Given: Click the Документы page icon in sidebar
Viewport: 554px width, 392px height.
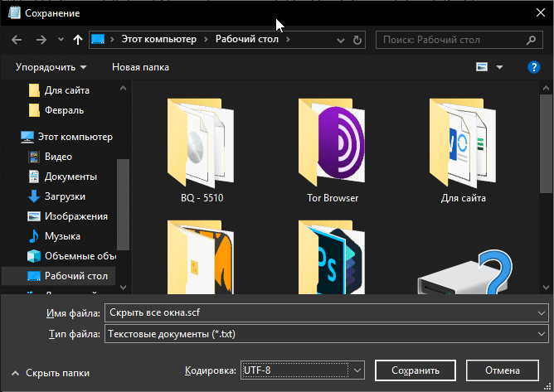Looking at the screenshot, I should (34, 177).
